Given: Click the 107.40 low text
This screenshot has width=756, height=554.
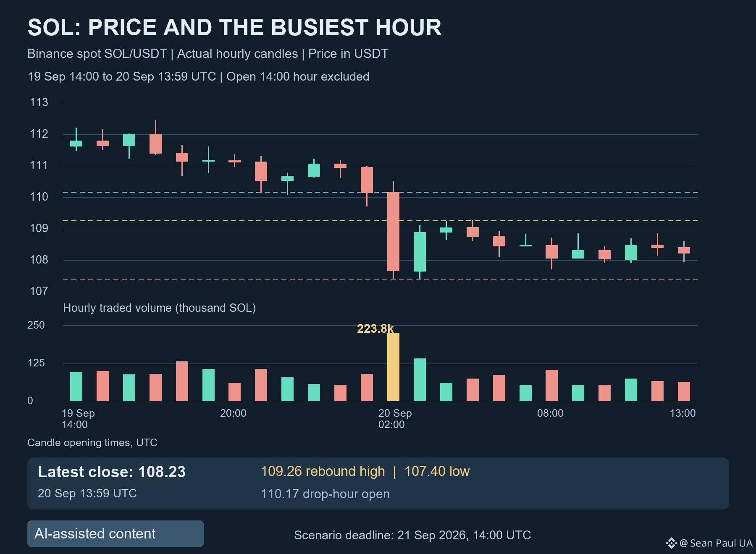Looking at the screenshot, I should [437, 471].
